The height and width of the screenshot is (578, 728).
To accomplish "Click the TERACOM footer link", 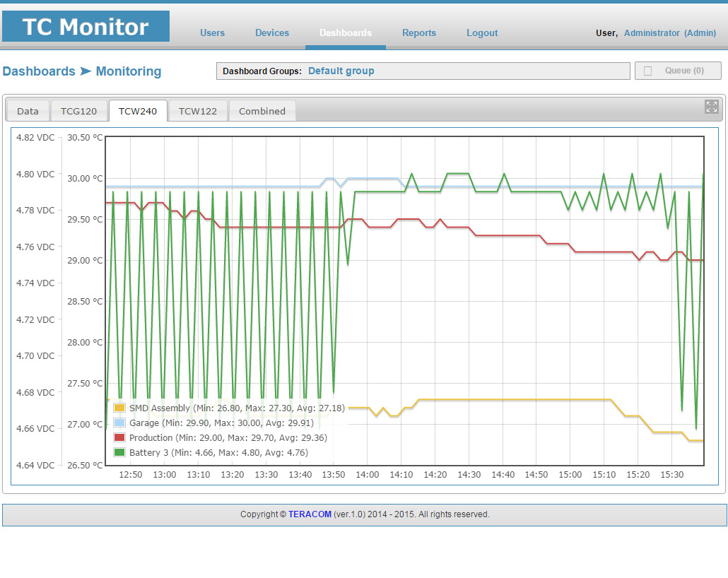I will pyautogui.click(x=310, y=514).
